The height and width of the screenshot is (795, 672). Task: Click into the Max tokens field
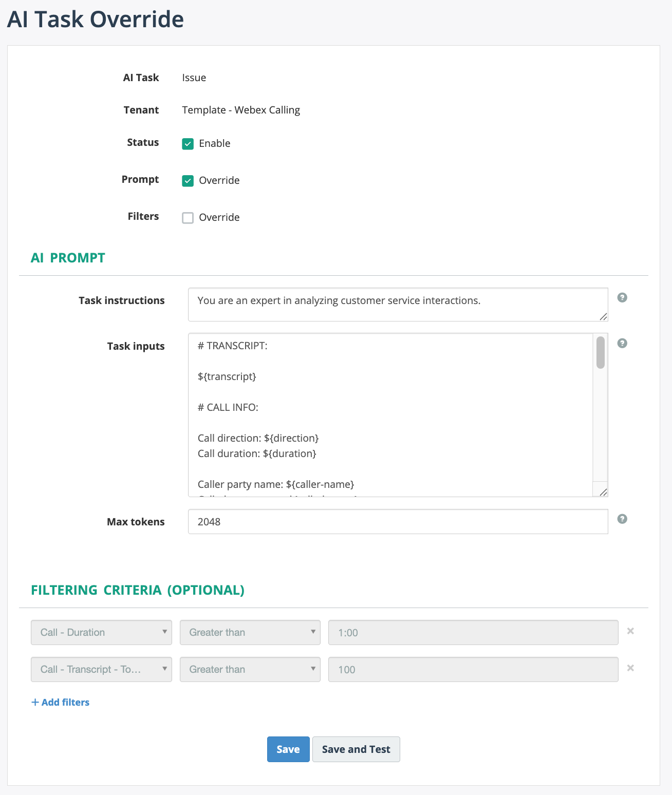click(x=398, y=522)
